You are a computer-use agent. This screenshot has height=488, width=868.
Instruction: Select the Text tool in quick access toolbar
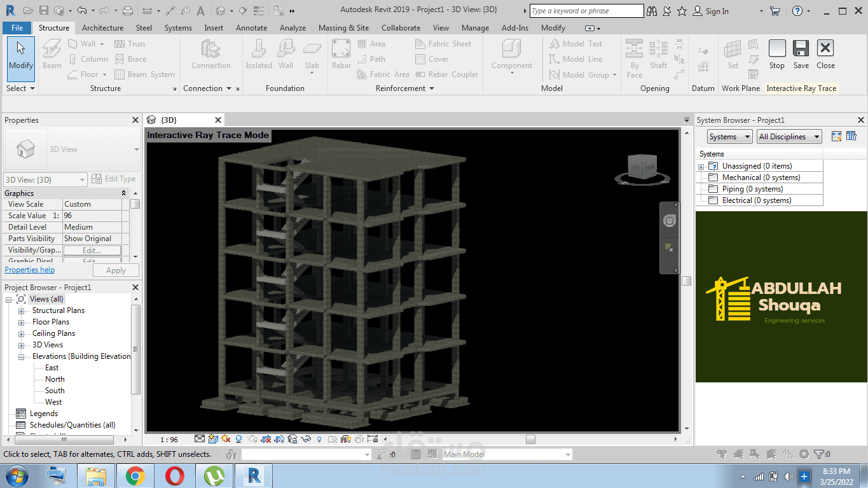(x=201, y=11)
